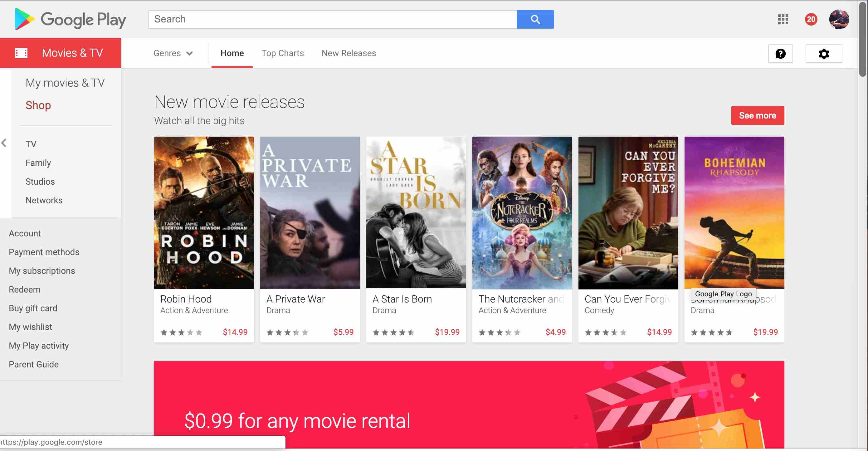This screenshot has width=868, height=451.
Task: Click A Private War $5.99 price
Action: [x=343, y=332]
